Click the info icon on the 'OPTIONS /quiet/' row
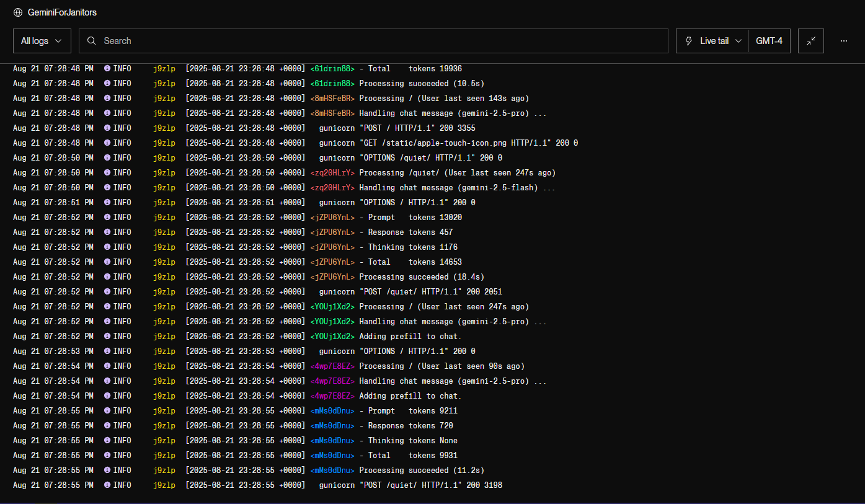Image resolution: width=865 pixels, height=504 pixels. (x=107, y=158)
